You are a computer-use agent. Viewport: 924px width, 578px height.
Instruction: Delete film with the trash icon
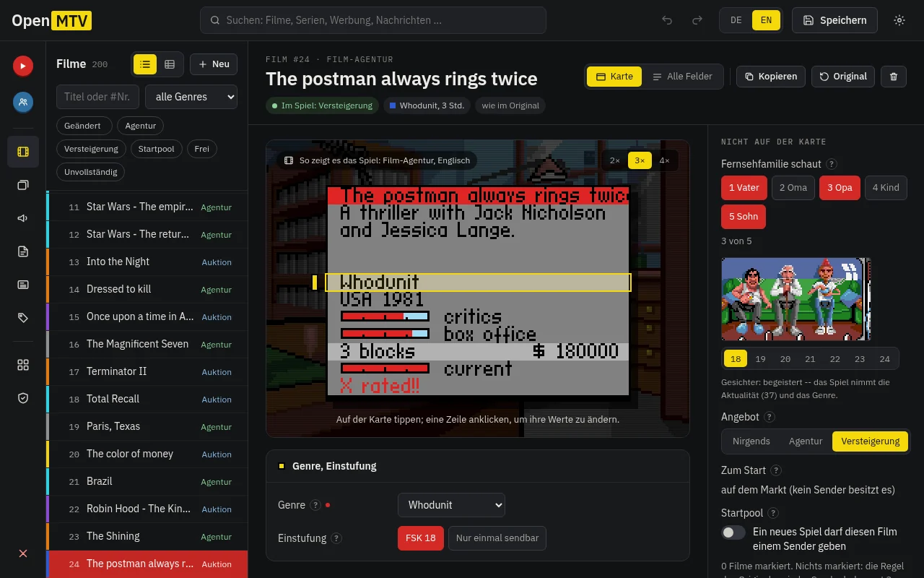[894, 77]
